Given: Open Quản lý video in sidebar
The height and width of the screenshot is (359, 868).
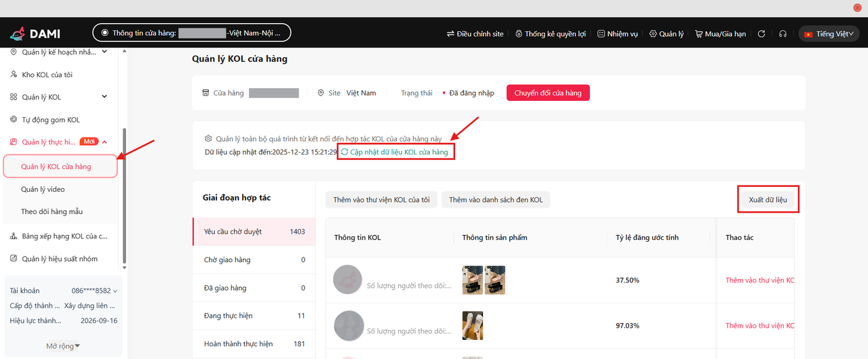Looking at the screenshot, I should 43,189.
